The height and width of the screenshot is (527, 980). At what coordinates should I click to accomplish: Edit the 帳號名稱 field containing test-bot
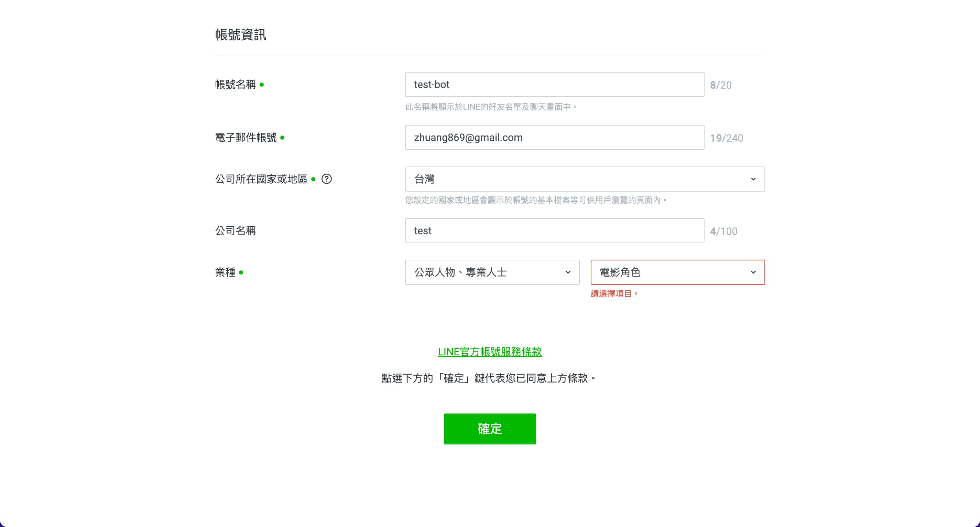(554, 85)
